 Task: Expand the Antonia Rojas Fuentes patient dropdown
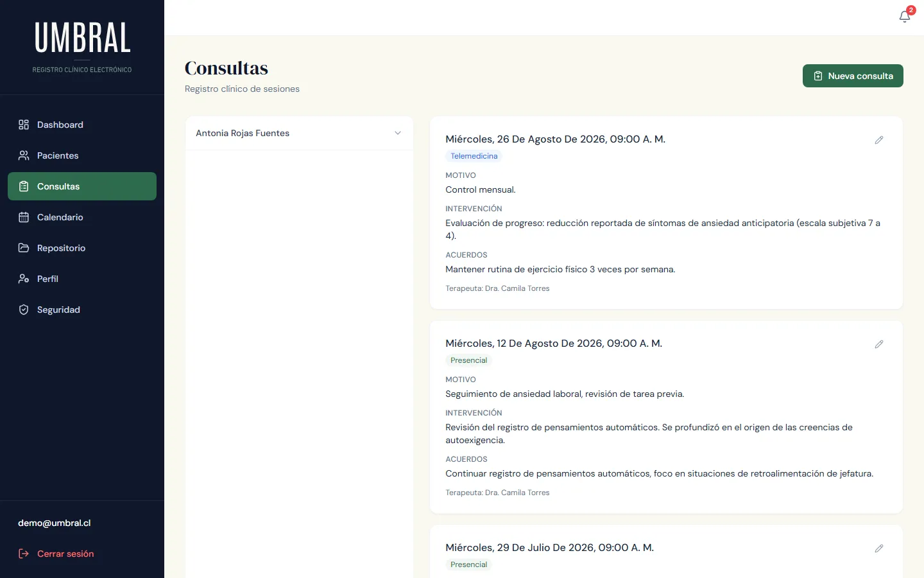tap(299, 133)
